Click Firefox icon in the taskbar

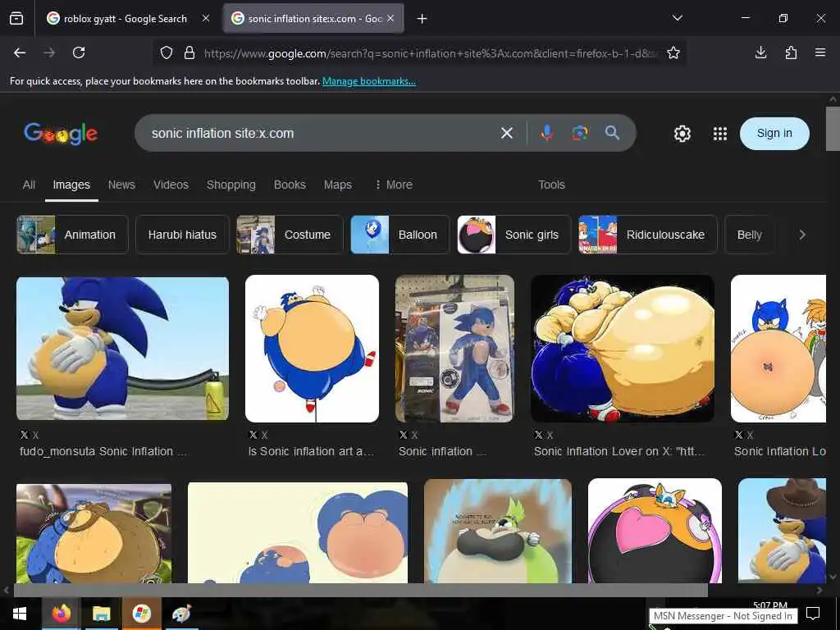pyautogui.click(x=61, y=614)
